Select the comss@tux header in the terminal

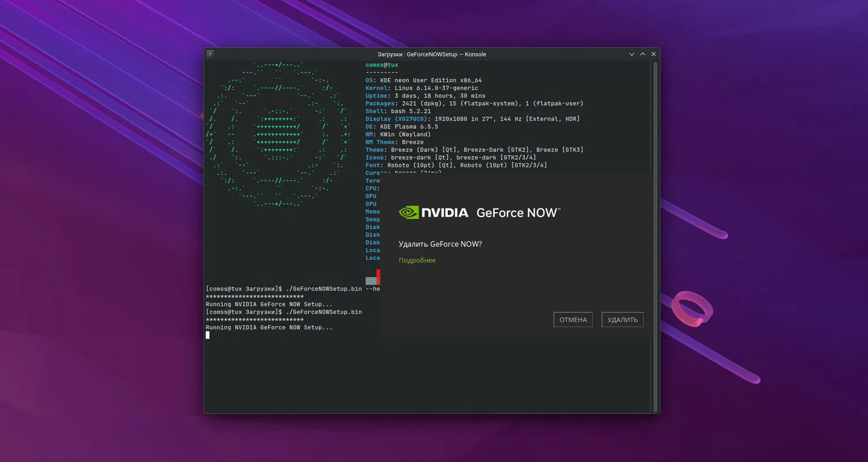tap(382, 65)
